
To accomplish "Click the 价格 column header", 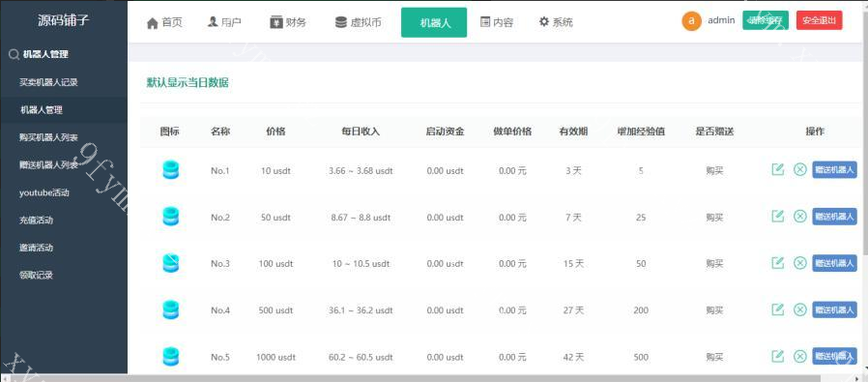I will (275, 132).
